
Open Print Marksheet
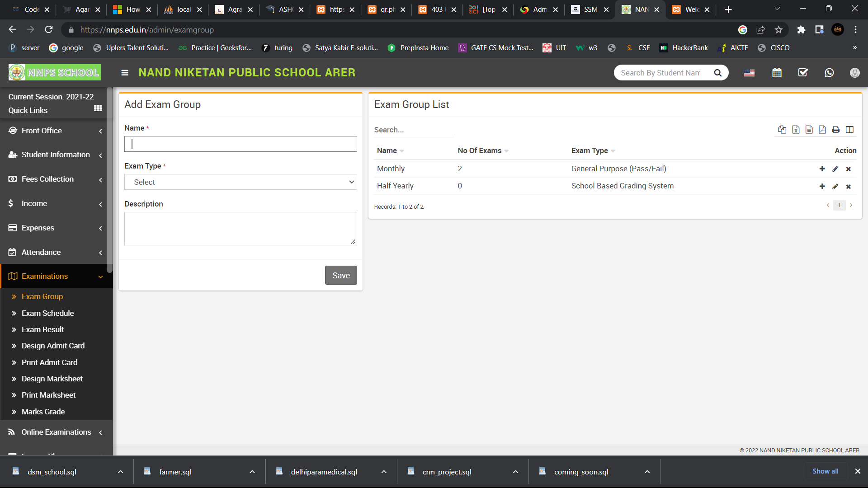click(x=48, y=395)
